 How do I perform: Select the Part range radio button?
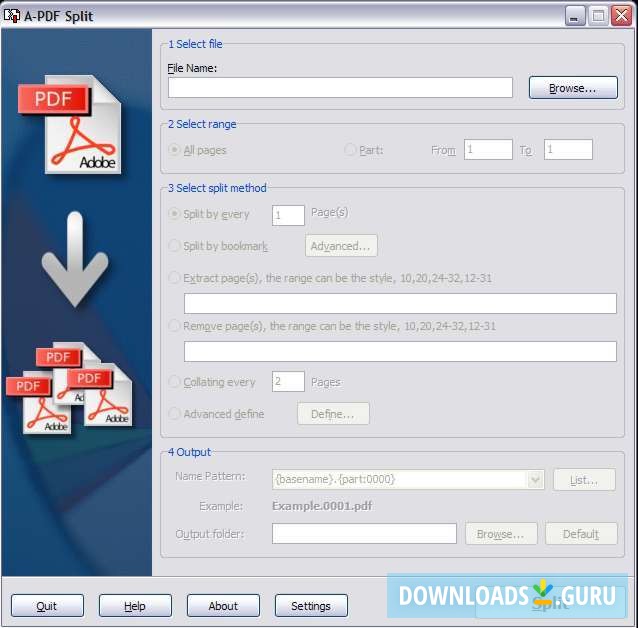[x=350, y=150]
